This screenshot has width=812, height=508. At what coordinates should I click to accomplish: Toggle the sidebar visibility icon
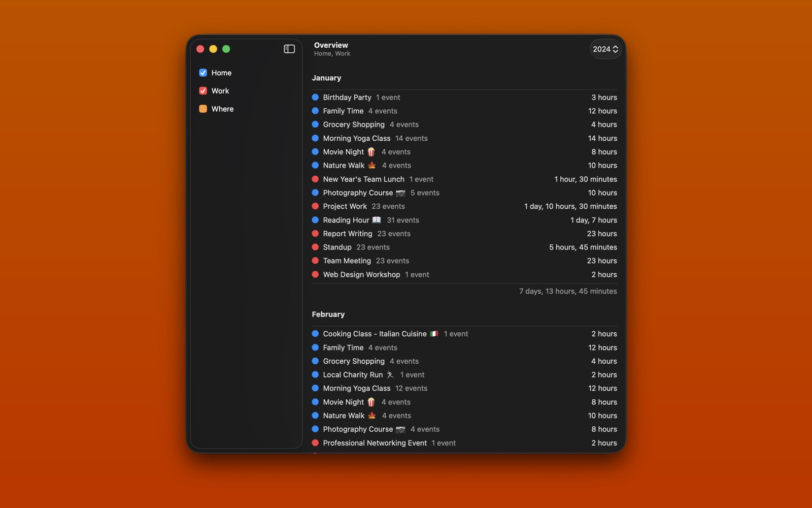289,49
